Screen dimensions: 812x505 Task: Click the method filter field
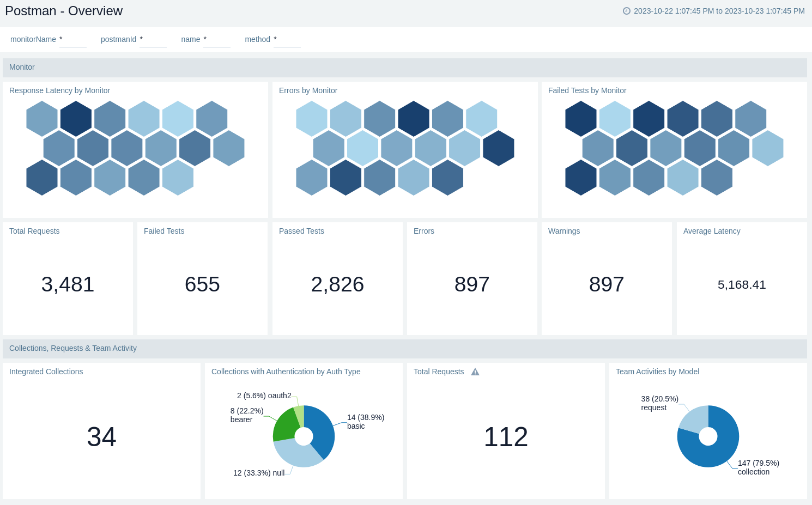[287, 40]
